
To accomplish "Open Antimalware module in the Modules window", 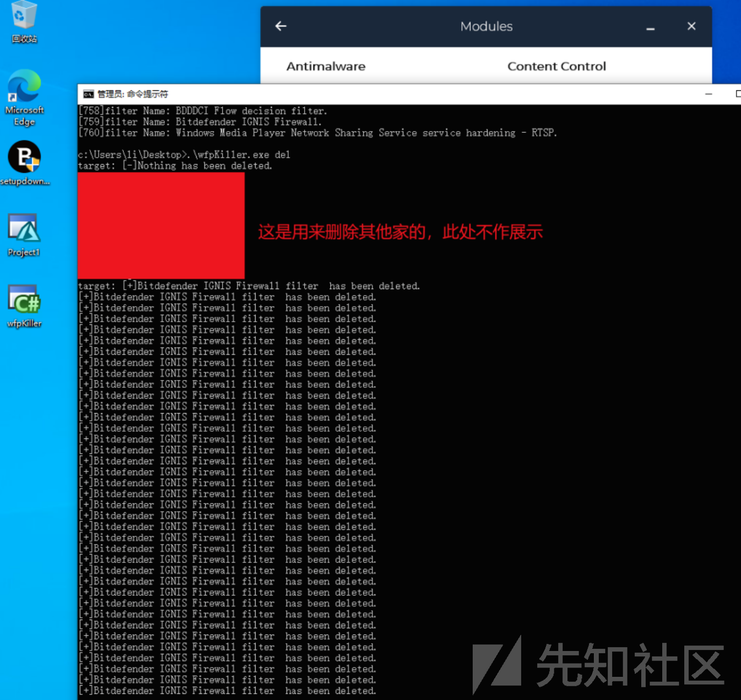I will point(326,66).
